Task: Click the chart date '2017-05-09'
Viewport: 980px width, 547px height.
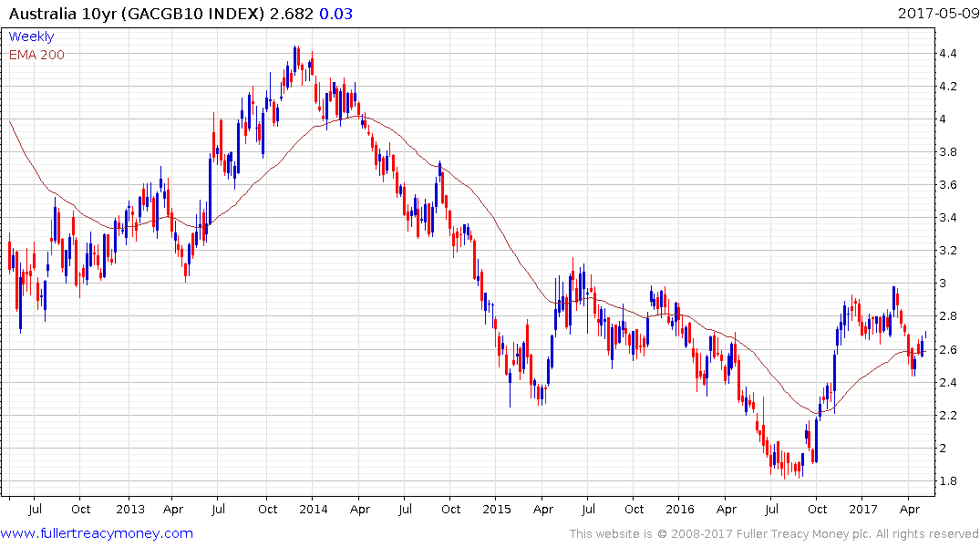Action: [938, 13]
